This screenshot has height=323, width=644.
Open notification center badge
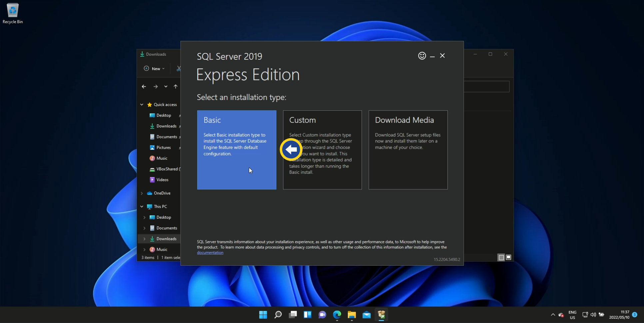[635, 315]
